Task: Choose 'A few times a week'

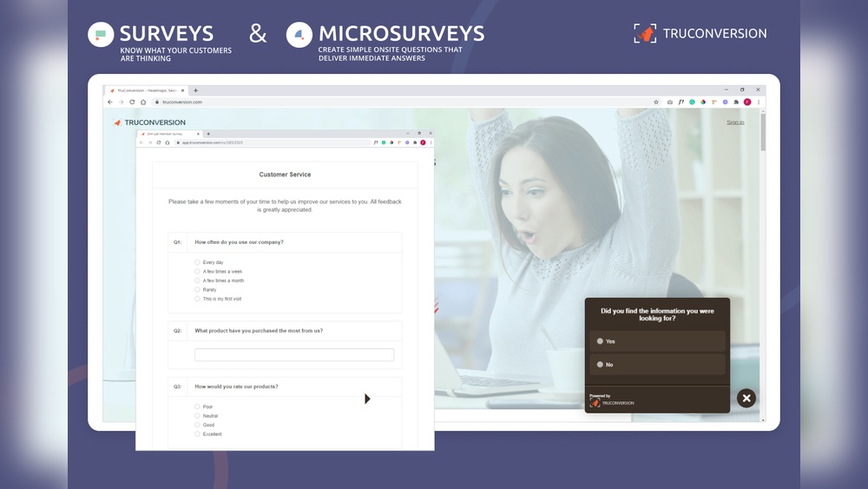Action: click(197, 271)
